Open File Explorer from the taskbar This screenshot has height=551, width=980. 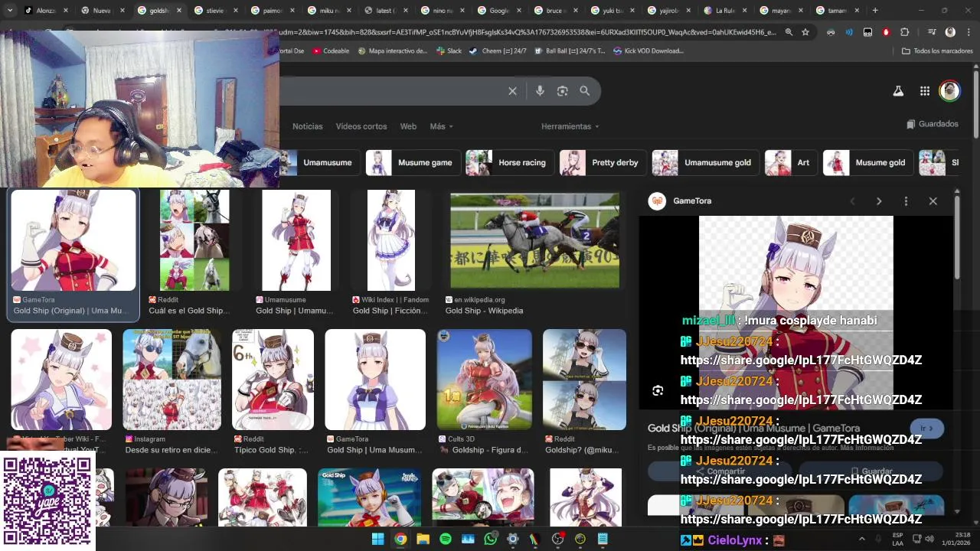point(423,539)
